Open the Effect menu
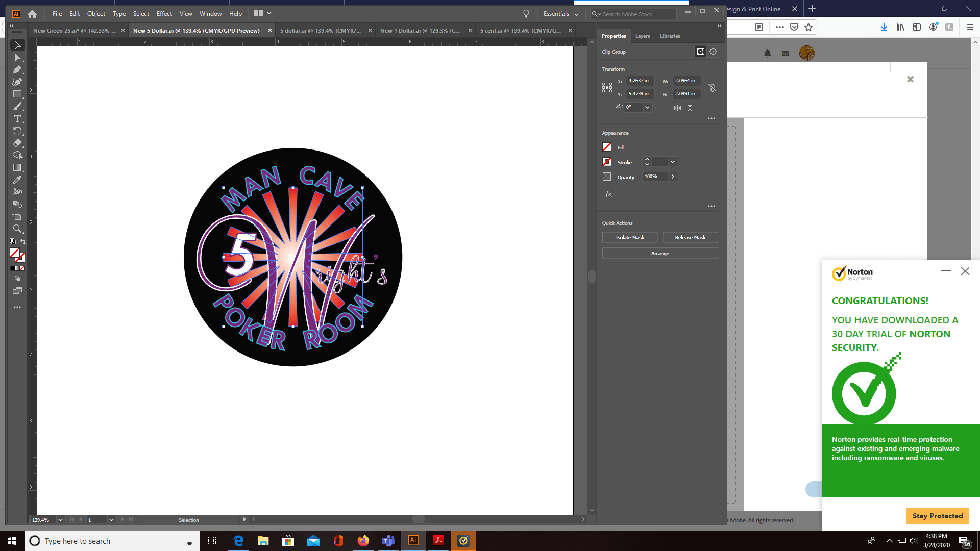Image resolution: width=980 pixels, height=551 pixels. point(164,14)
